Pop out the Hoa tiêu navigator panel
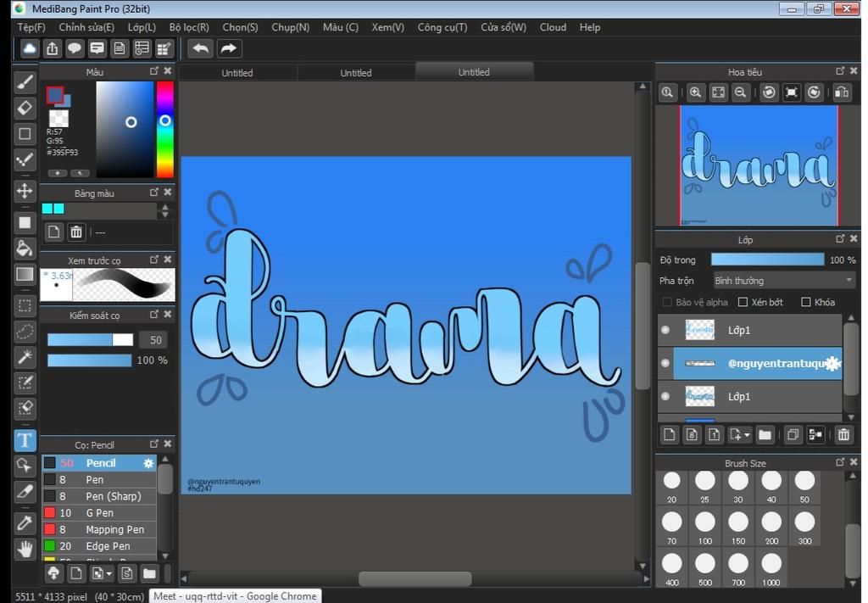This screenshot has height=603, width=868. (840, 71)
